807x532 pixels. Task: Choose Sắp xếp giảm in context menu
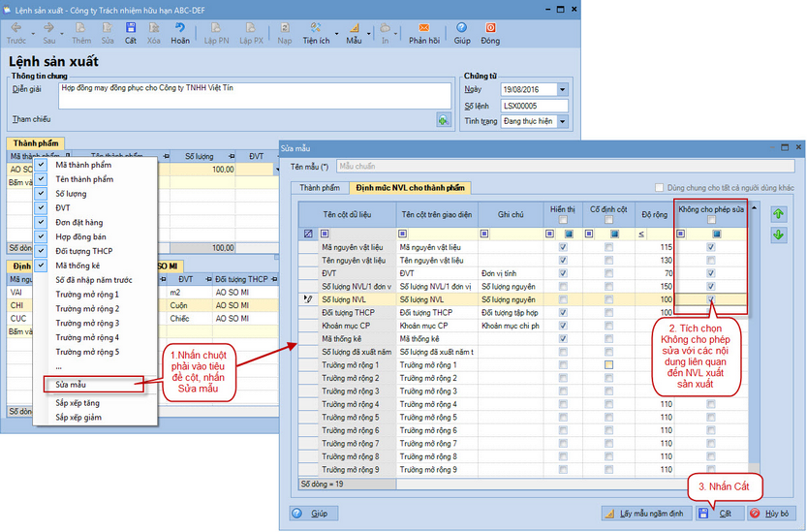click(x=78, y=418)
